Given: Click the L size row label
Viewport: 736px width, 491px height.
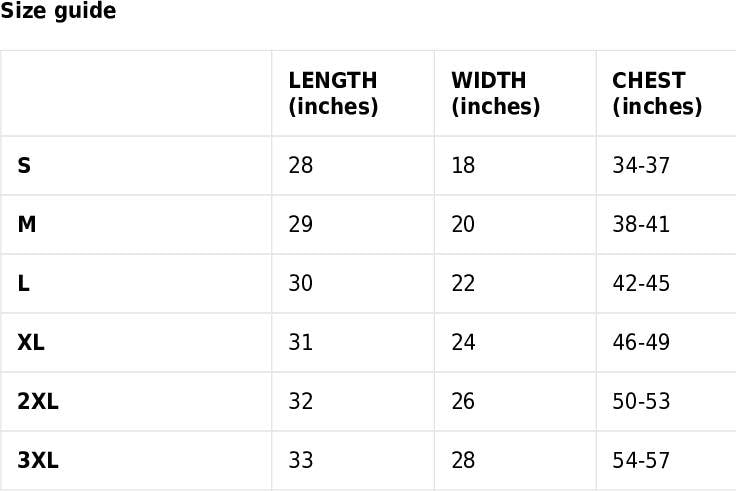Looking at the screenshot, I should click(x=23, y=283).
